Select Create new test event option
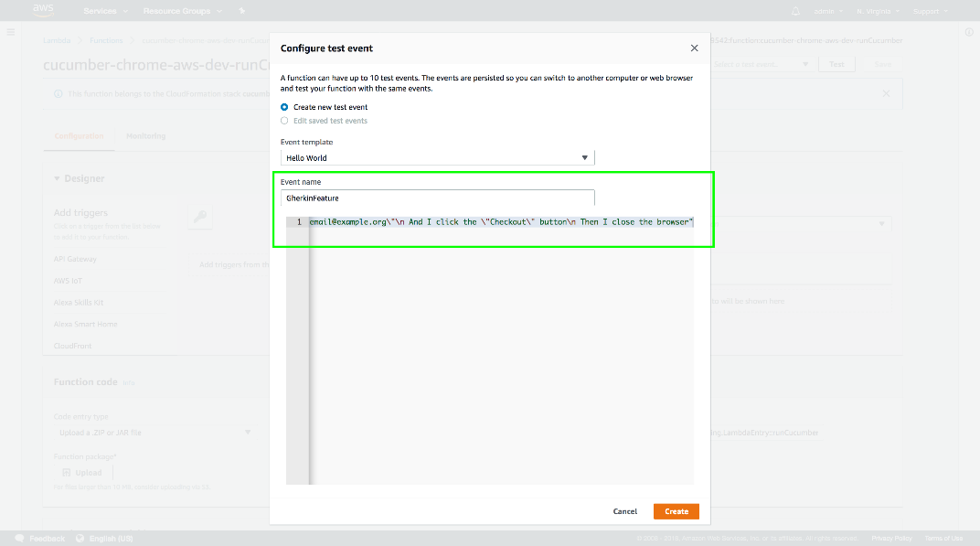The image size is (980, 546). tap(284, 107)
